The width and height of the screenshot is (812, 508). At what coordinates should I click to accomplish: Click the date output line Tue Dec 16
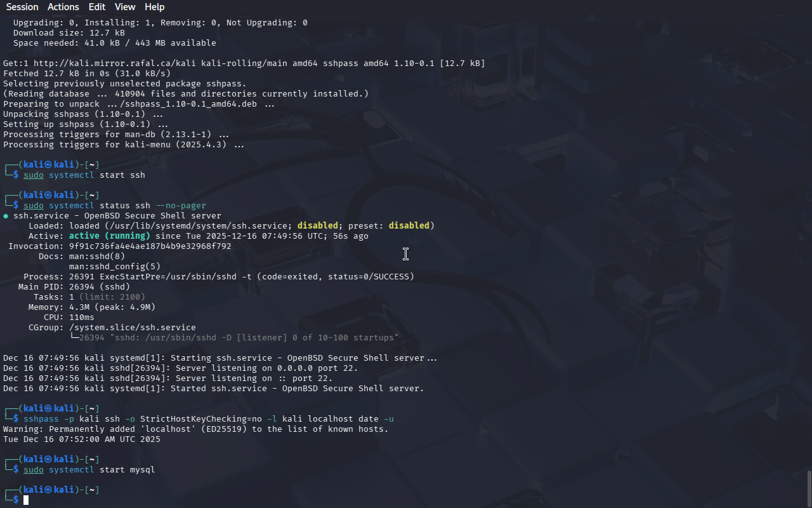tap(82, 439)
